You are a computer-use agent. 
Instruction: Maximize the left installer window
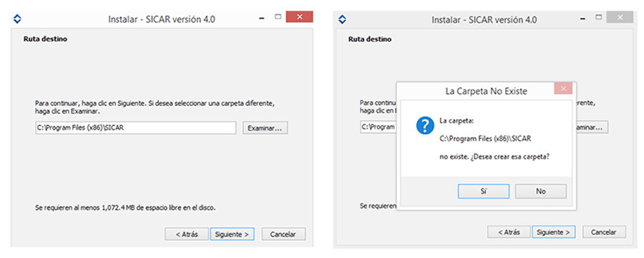coord(278,17)
